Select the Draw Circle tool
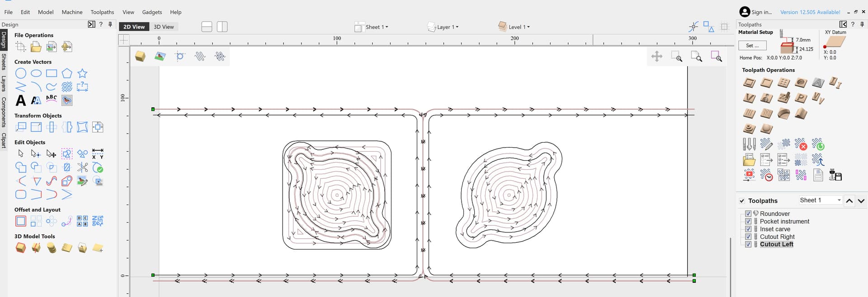868x297 pixels. 21,74
